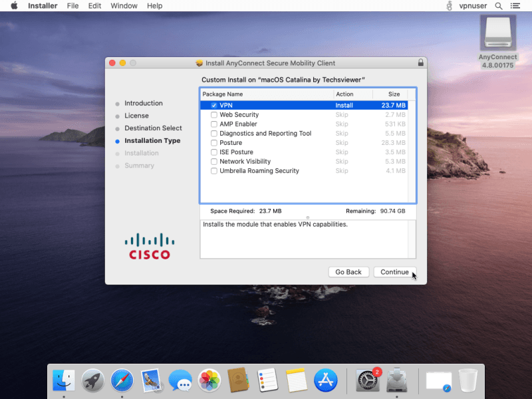Image resolution: width=532 pixels, height=399 pixels.
Task: Open System Preferences gear in Dock
Action: pyautogui.click(x=368, y=380)
